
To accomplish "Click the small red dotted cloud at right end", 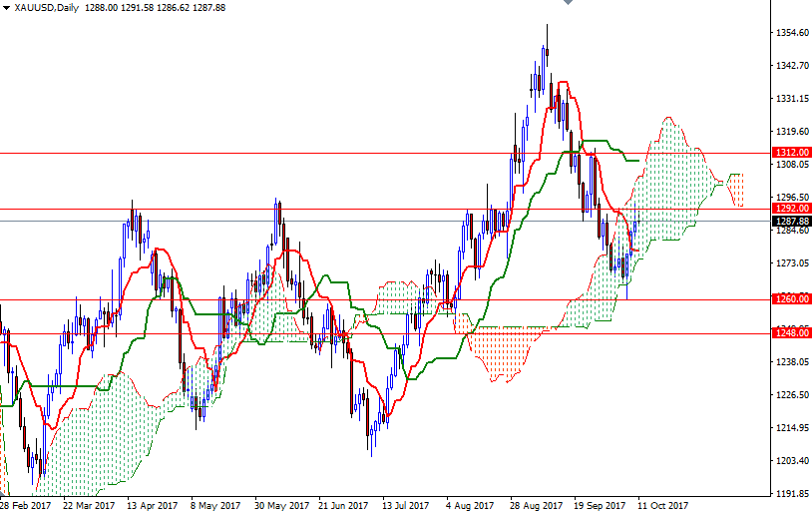I will [735, 191].
